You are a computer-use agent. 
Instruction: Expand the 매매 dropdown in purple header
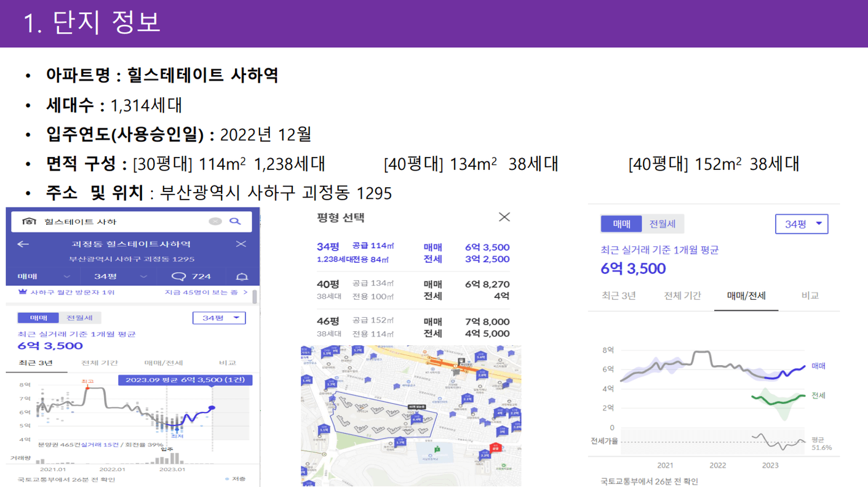(x=43, y=277)
